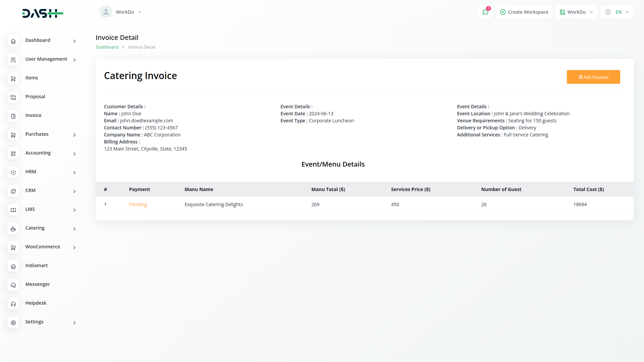Click the Items cart icon in sidebar
644x362 pixels.
tap(13, 79)
